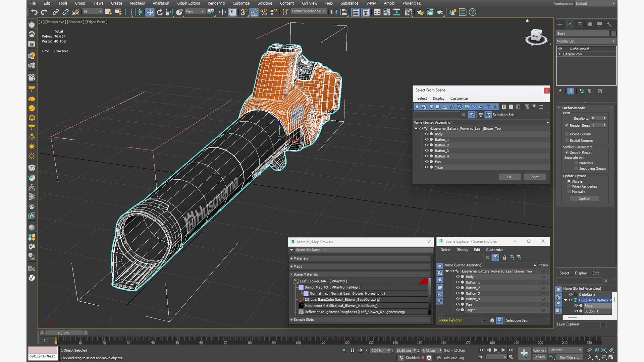This screenshot has width=644, height=362.
Task: Select the When Rendering update option
Action: [x=569, y=186]
